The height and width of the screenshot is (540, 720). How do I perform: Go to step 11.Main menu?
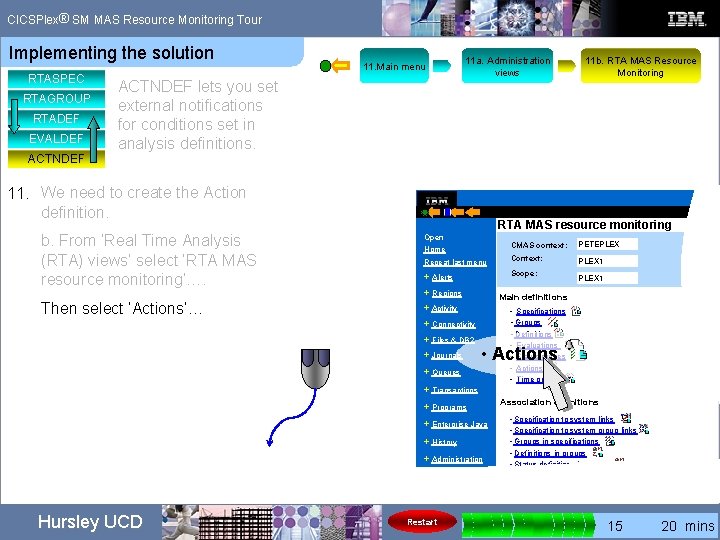394,66
